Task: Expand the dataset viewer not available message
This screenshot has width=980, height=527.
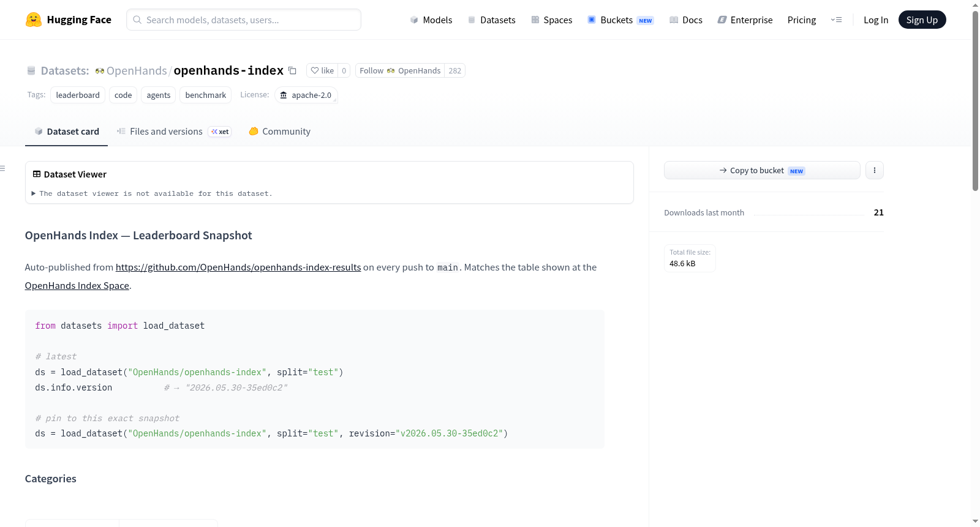Action: (x=152, y=193)
